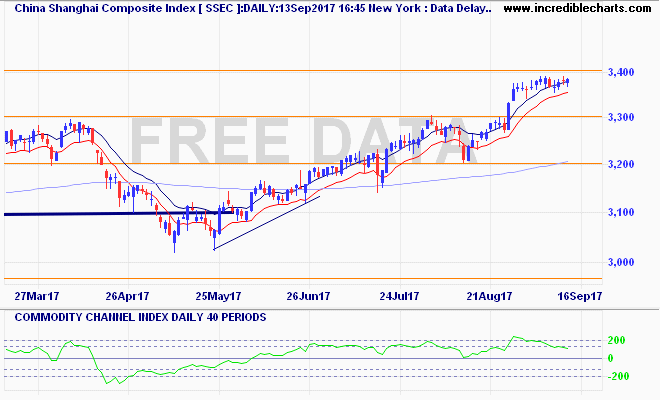Click the 27Mar17 date marker
This screenshot has height=400, width=660.
pos(37,296)
